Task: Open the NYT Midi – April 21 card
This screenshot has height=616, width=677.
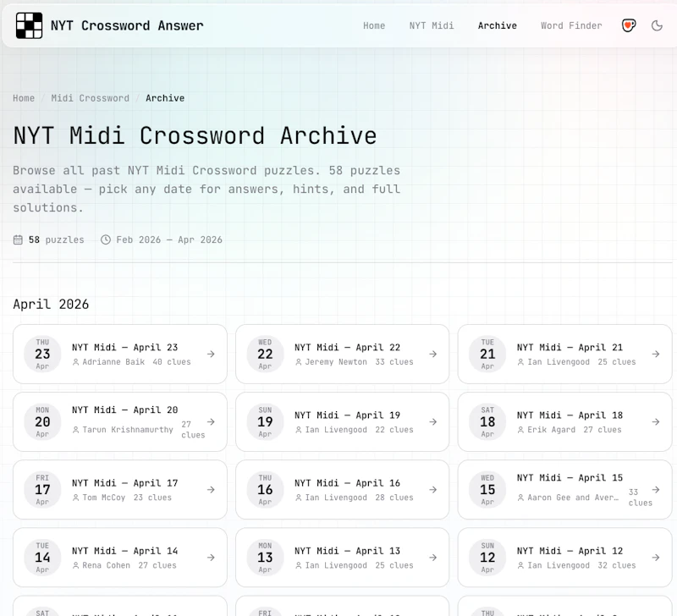Action: click(564, 354)
